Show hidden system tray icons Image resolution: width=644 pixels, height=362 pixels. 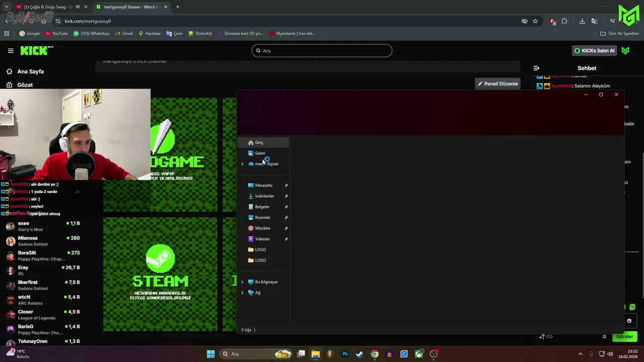(x=580, y=354)
